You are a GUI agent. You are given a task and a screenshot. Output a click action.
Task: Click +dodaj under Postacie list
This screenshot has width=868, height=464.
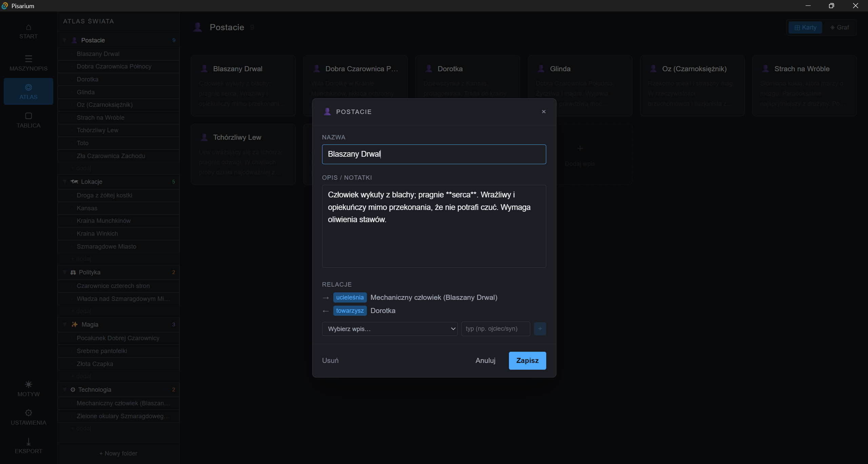pyautogui.click(x=81, y=168)
